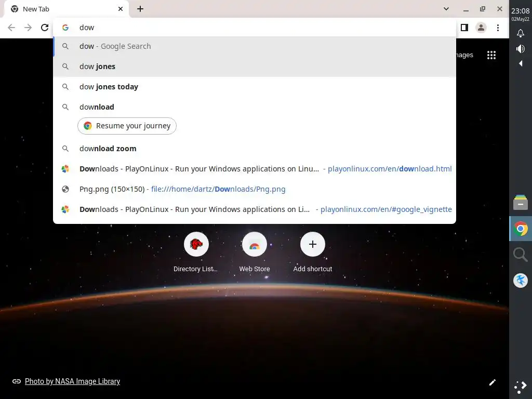Select 'download zoom' suggestion
Screen dimensions: 532x399
255,149
